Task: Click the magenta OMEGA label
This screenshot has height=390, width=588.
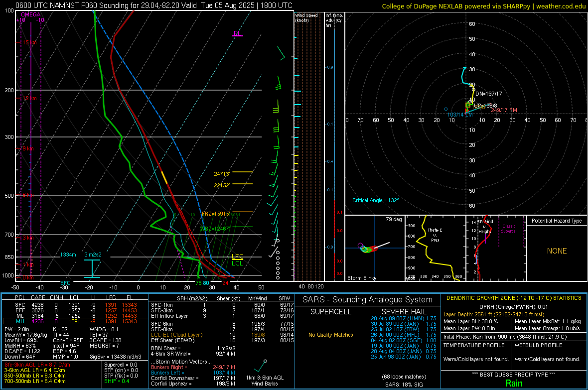Action: click(31, 14)
